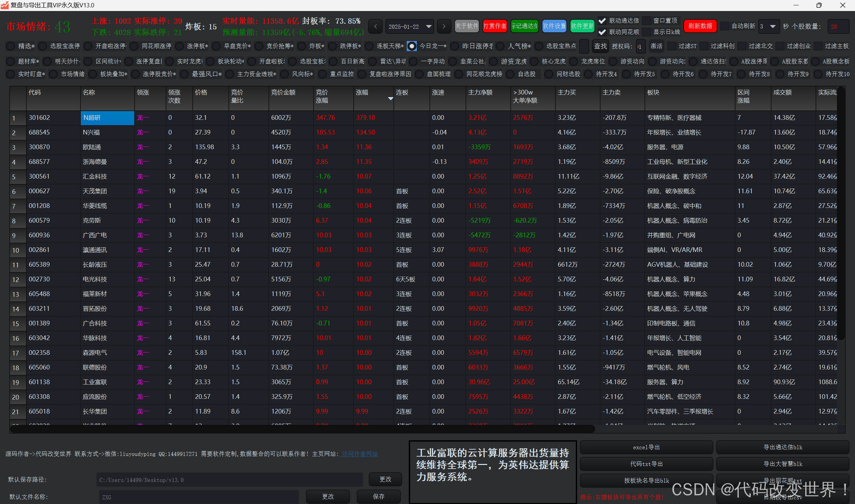The image size is (855, 504).
Task: Click the excel导出 button
Action: (646, 447)
